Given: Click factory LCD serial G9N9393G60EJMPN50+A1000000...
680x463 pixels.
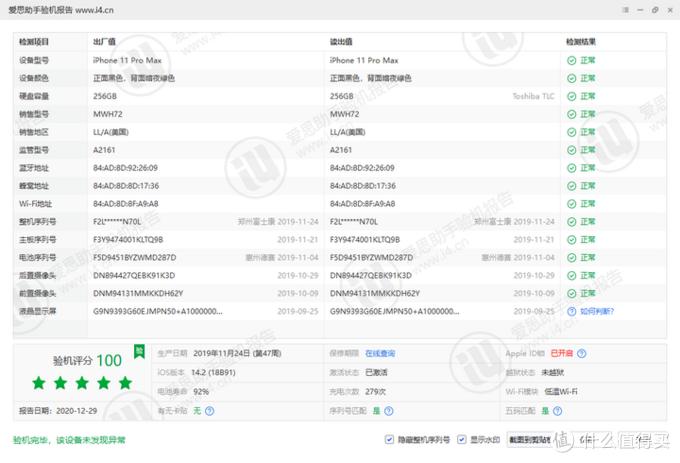Looking at the screenshot, I should coord(158,311).
